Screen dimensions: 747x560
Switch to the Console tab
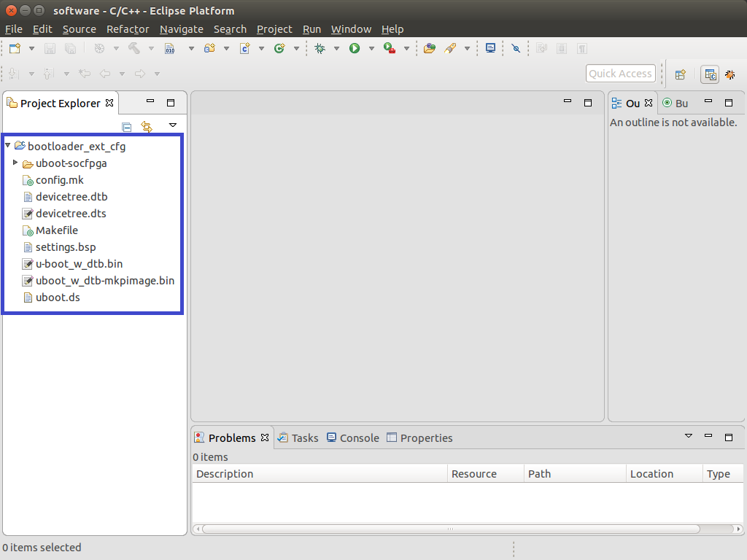coord(353,437)
